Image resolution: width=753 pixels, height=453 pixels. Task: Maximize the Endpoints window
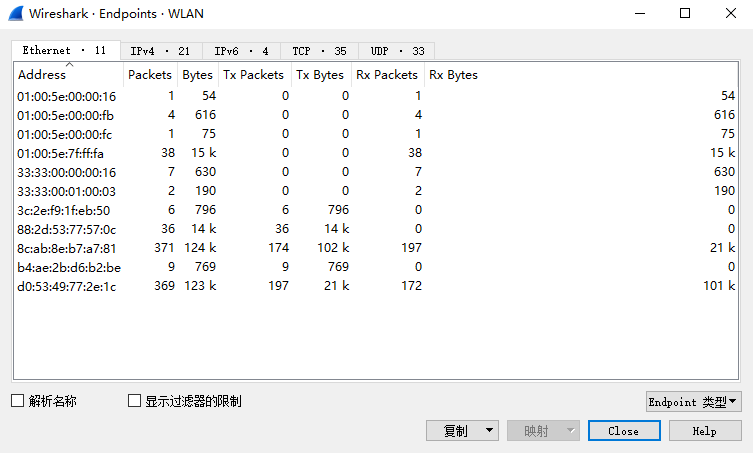[685, 13]
